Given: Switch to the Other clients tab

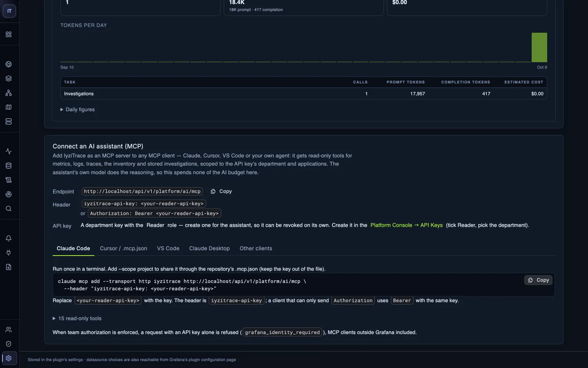Looking at the screenshot, I should [x=256, y=249].
